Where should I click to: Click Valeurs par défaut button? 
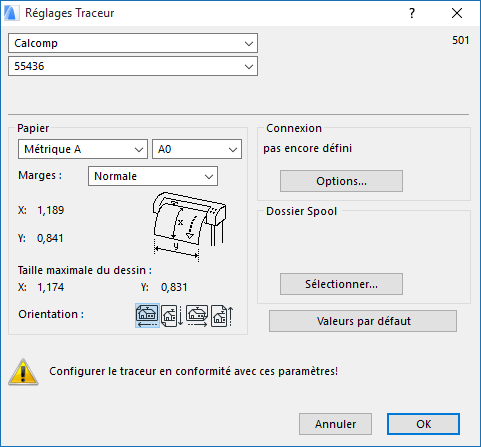(x=363, y=321)
